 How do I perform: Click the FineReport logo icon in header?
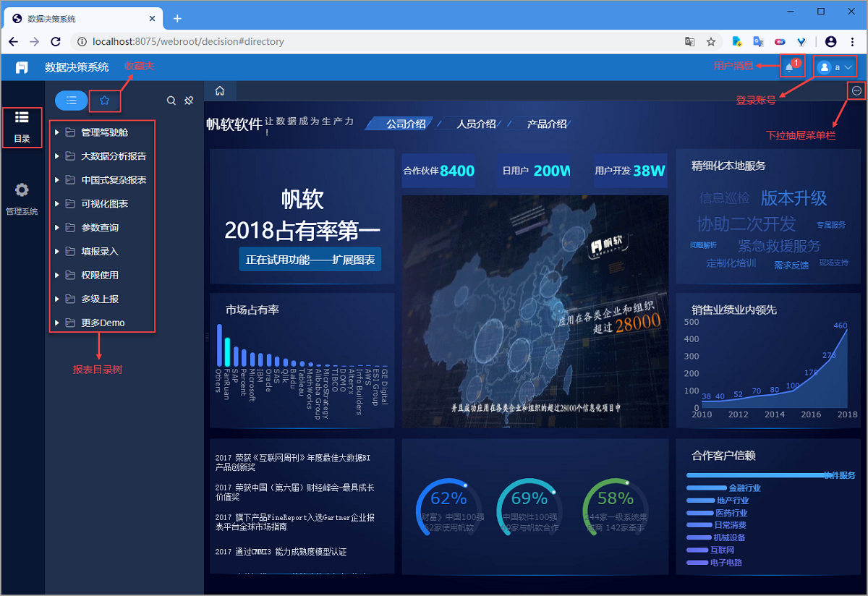pos(22,67)
